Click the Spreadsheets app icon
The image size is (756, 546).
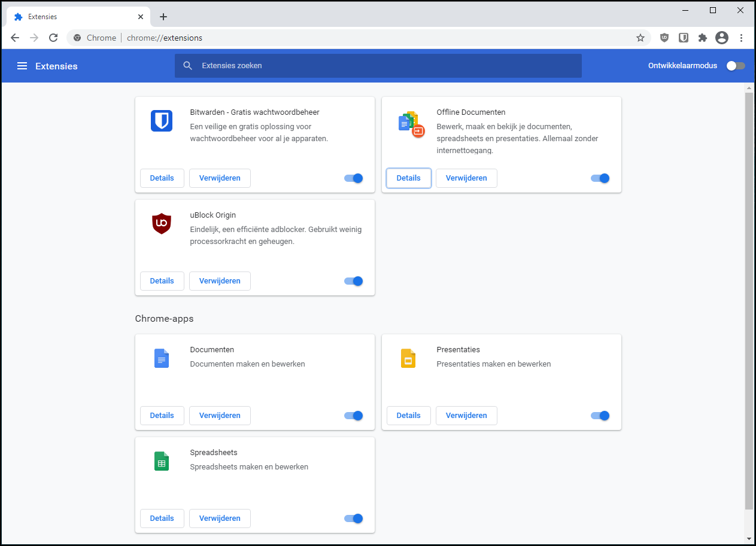[x=162, y=461]
